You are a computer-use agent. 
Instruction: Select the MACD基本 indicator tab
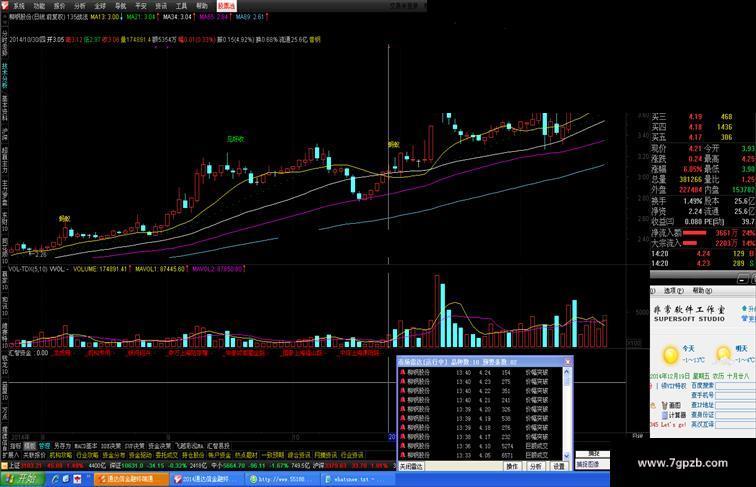pos(85,446)
